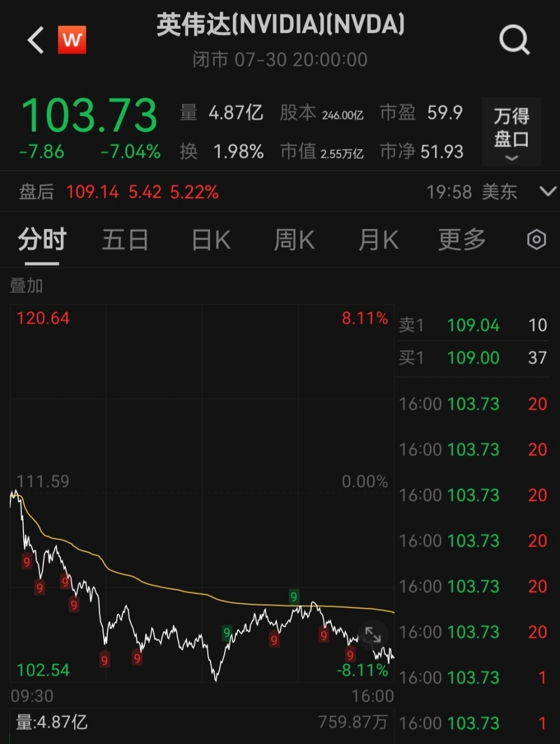
Task: Expand the after-hours 盘后 row chevron
Action: click(x=548, y=191)
